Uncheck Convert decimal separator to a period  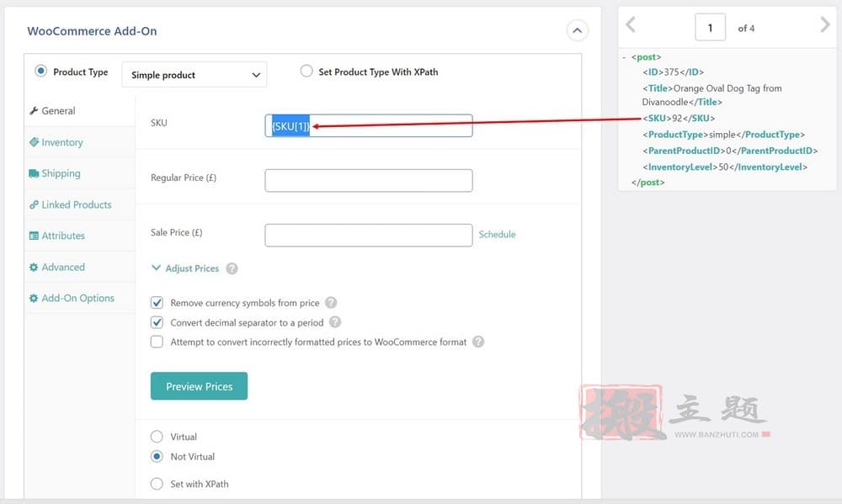pyautogui.click(x=157, y=322)
